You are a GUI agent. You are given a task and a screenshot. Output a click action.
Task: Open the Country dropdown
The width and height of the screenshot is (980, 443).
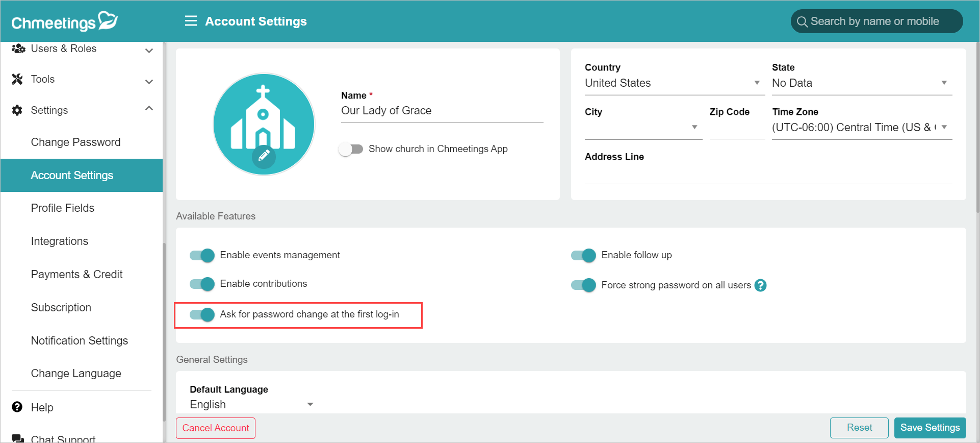(x=675, y=83)
